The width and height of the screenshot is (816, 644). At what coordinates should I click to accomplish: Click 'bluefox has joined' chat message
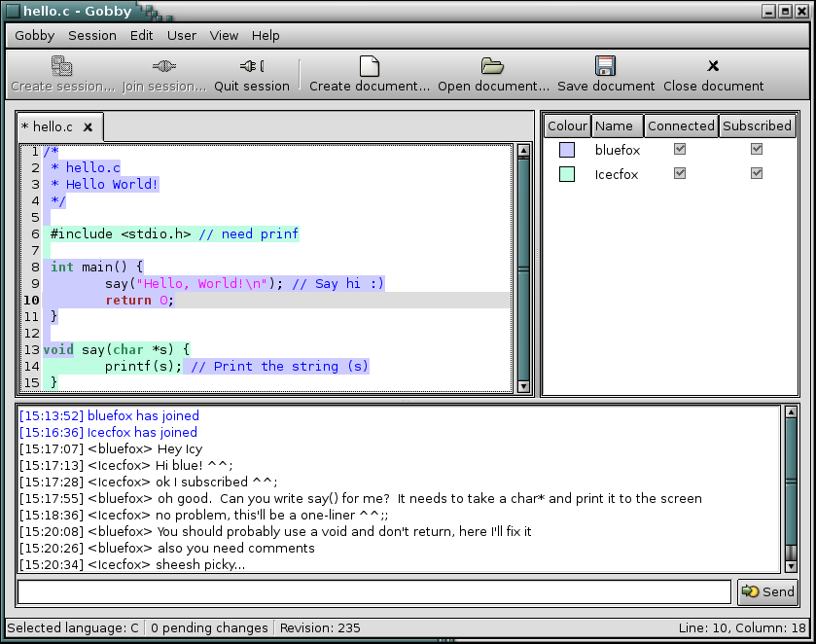click(143, 415)
